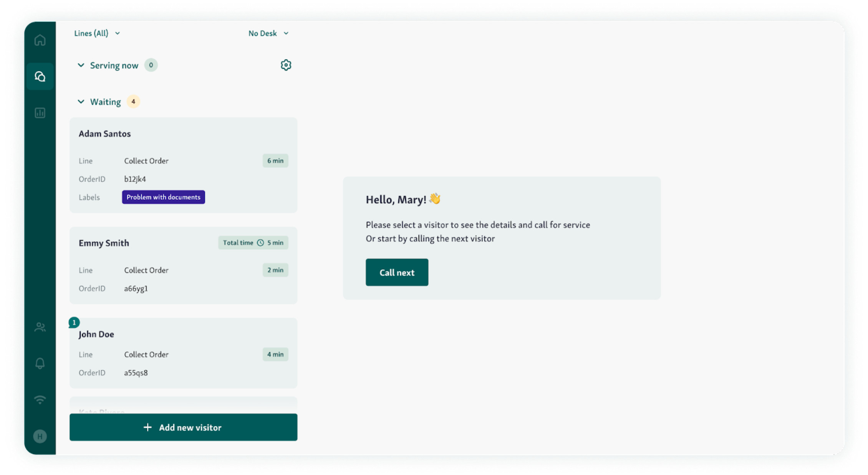Click the Call next button
Image resolution: width=868 pixels, height=475 pixels.
click(x=397, y=272)
